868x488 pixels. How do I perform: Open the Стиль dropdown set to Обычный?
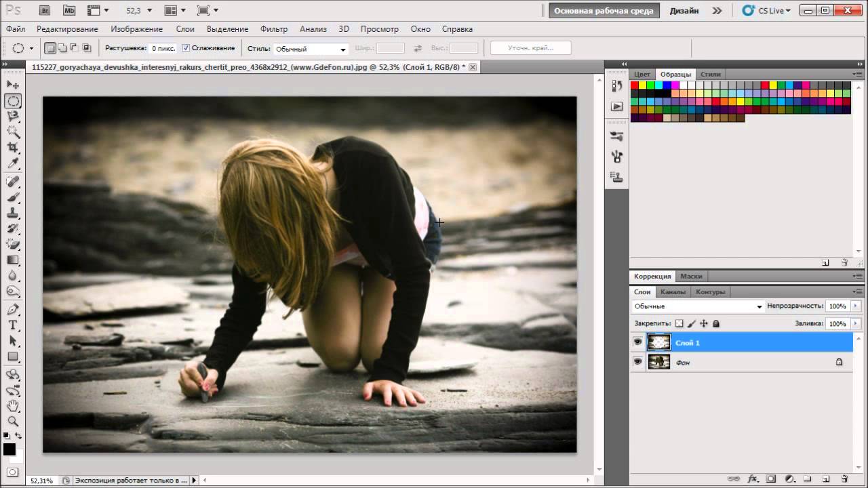tap(311, 49)
